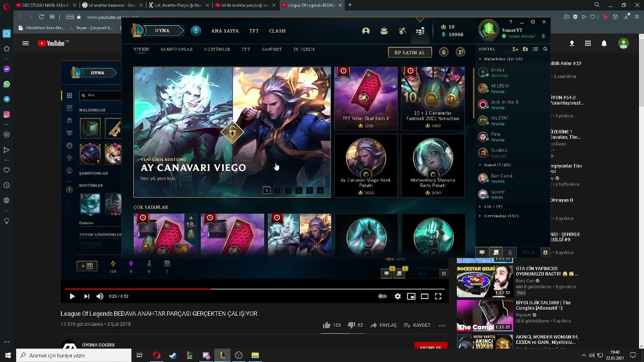Mute the video with the speaker icon

pyautogui.click(x=100, y=297)
